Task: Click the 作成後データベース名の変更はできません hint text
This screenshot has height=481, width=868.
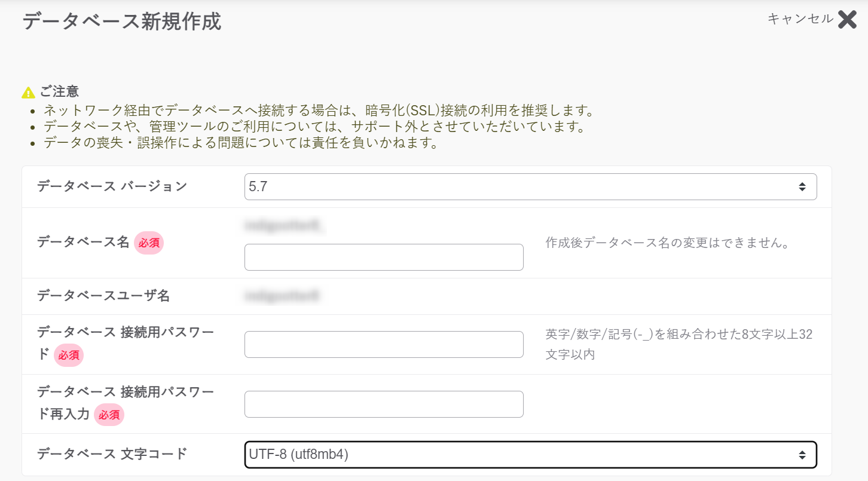Action: pos(668,244)
